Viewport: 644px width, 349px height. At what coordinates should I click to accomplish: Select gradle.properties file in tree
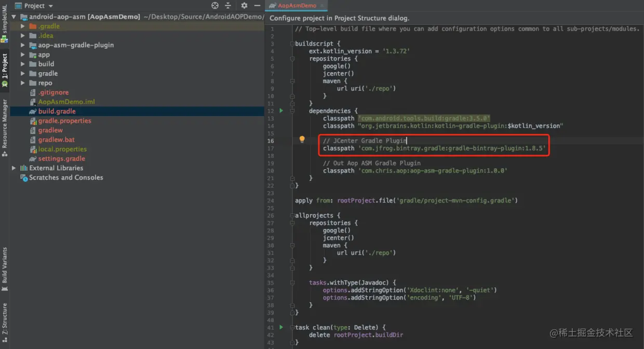65,120
